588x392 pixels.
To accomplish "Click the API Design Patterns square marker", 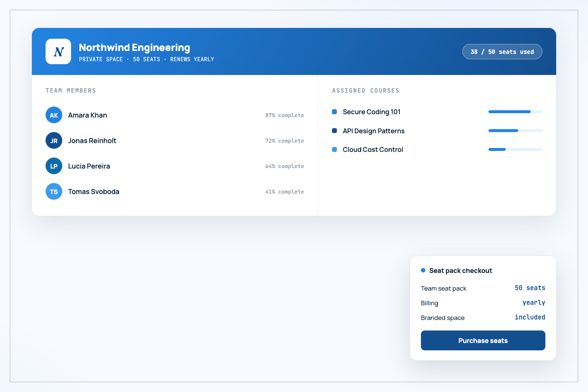I will [335, 131].
